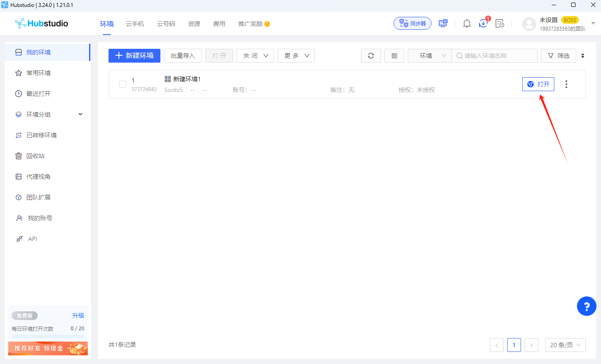The image size is (601, 364).
Task: Click the 环境分组 layers icon
Action: 19,114
